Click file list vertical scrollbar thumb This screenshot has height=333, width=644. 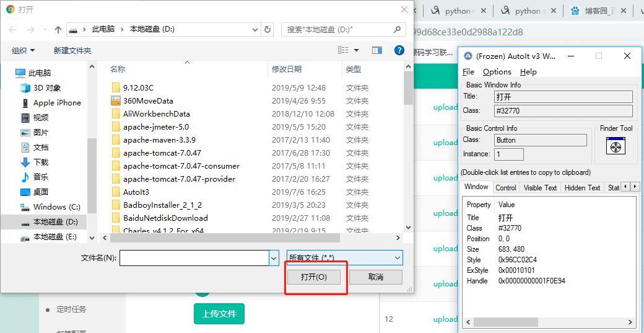point(408,88)
